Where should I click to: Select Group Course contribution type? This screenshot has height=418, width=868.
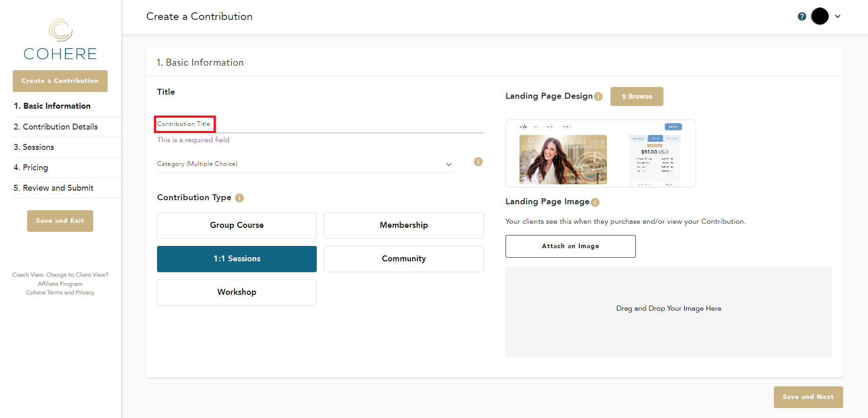click(x=237, y=225)
